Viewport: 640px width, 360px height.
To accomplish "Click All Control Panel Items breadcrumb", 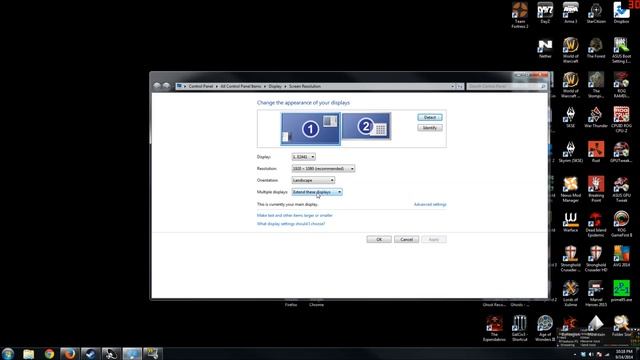I will (240, 87).
